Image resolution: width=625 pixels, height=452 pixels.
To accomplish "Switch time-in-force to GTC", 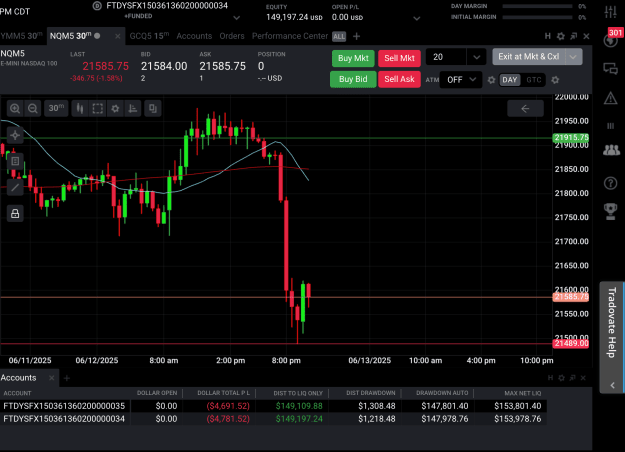I will point(534,80).
